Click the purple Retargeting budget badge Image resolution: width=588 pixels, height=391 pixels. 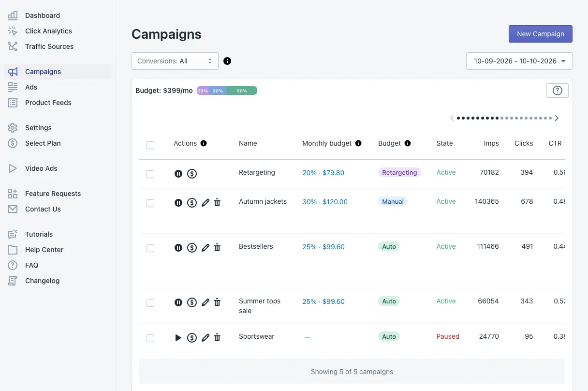[399, 173]
